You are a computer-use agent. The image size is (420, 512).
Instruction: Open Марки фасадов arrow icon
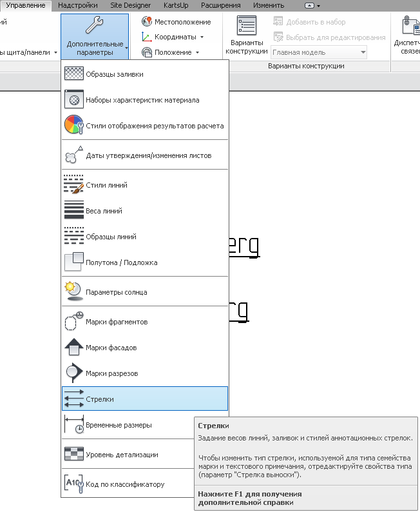[x=74, y=347]
